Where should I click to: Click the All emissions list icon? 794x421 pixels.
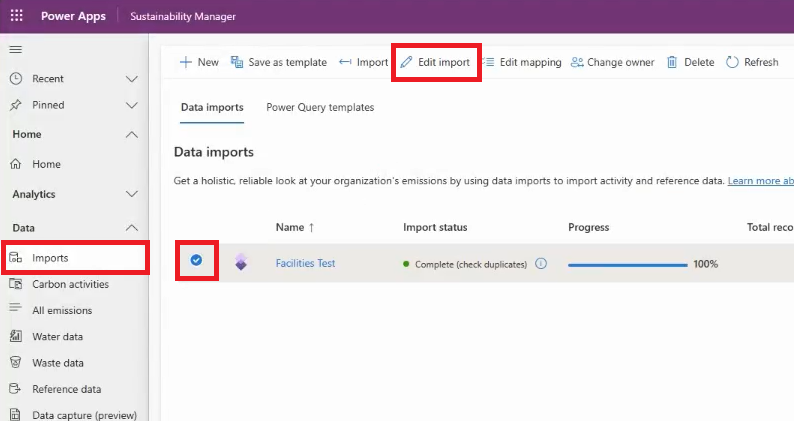[16, 308]
